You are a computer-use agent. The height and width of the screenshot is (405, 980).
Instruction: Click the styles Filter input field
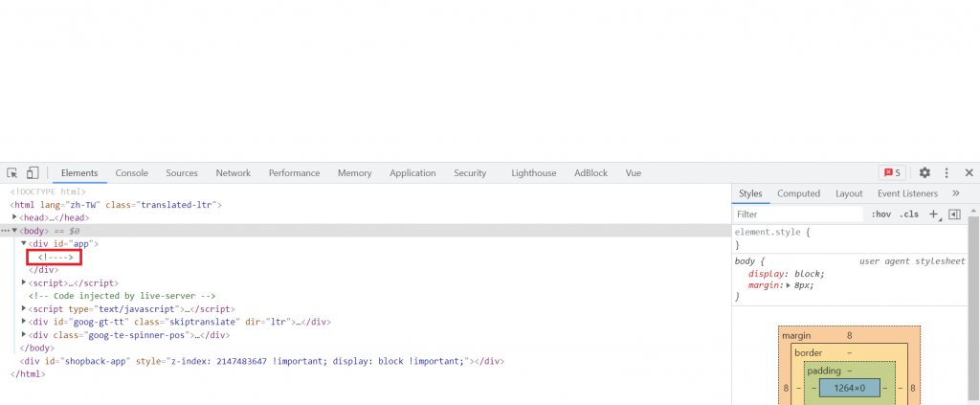pyautogui.click(x=798, y=214)
